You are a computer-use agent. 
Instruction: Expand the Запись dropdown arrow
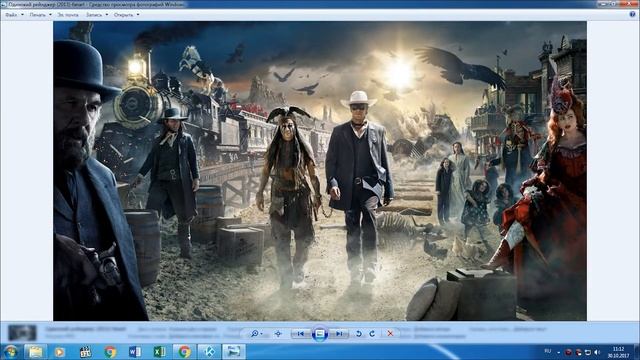pos(107,15)
